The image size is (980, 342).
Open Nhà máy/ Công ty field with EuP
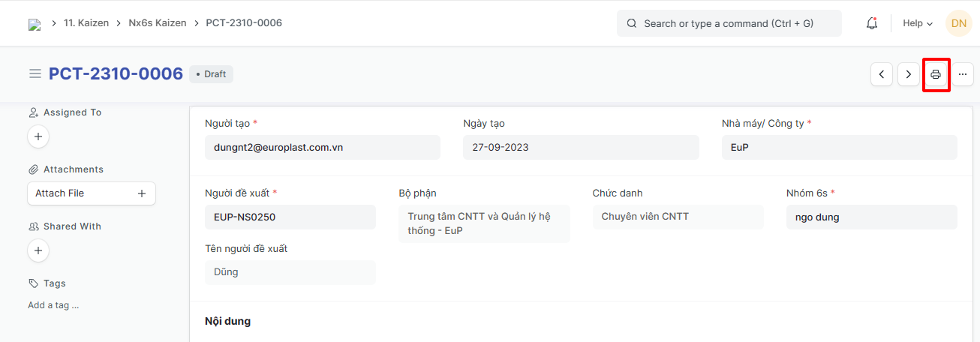pos(839,148)
